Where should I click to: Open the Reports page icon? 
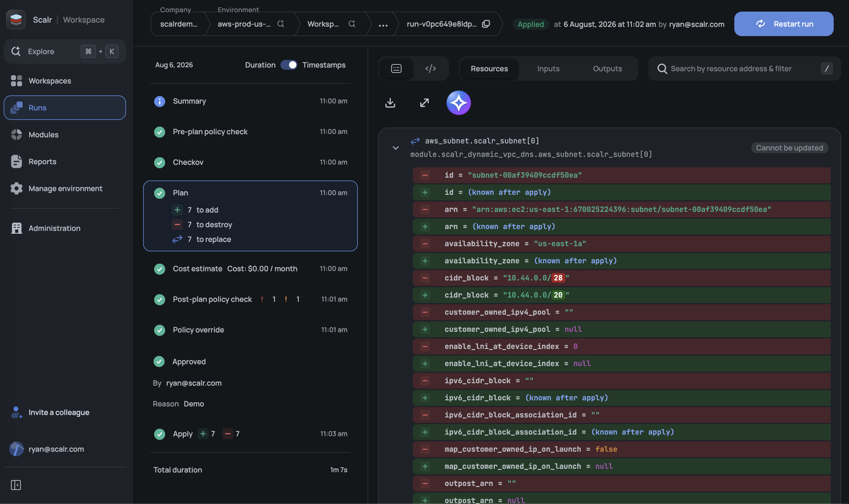(16, 162)
